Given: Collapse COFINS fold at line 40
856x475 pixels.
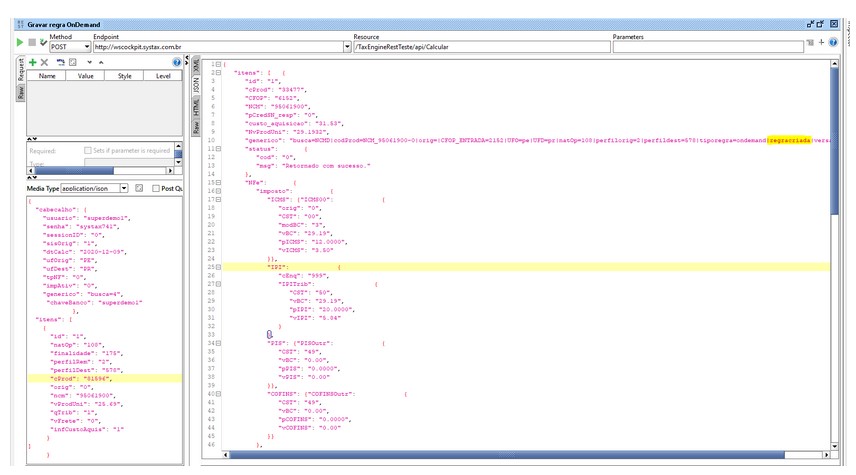Looking at the screenshot, I should (218, 394).
